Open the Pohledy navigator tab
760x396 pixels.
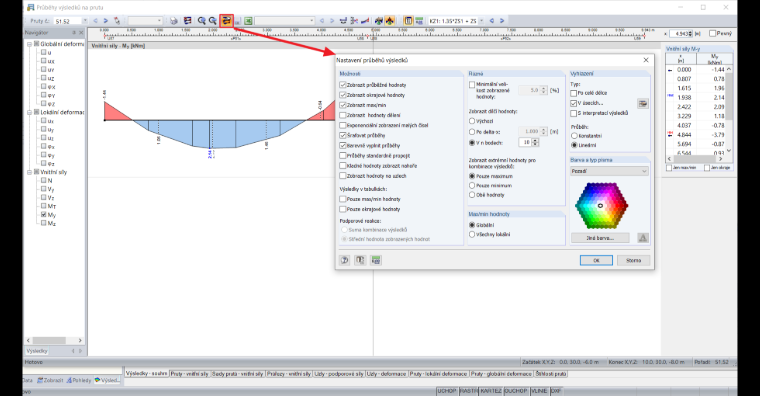79,380
